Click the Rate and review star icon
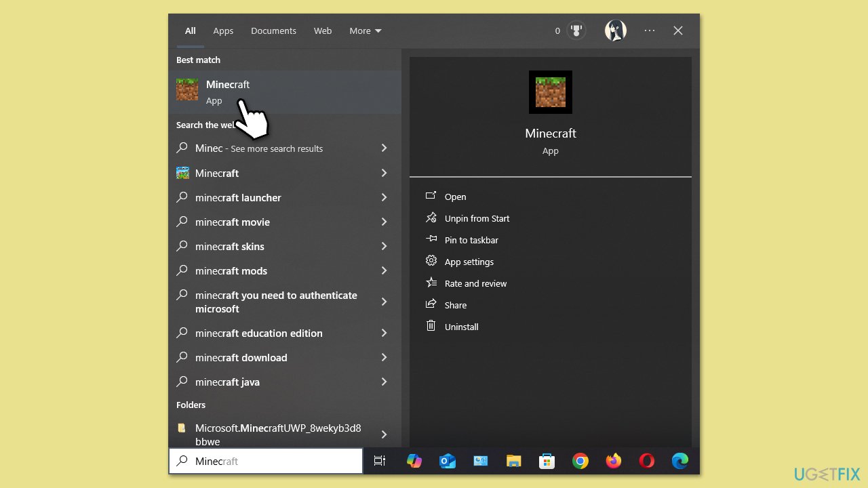This screenshot has height=488, width=868. [x=431, y=283]
